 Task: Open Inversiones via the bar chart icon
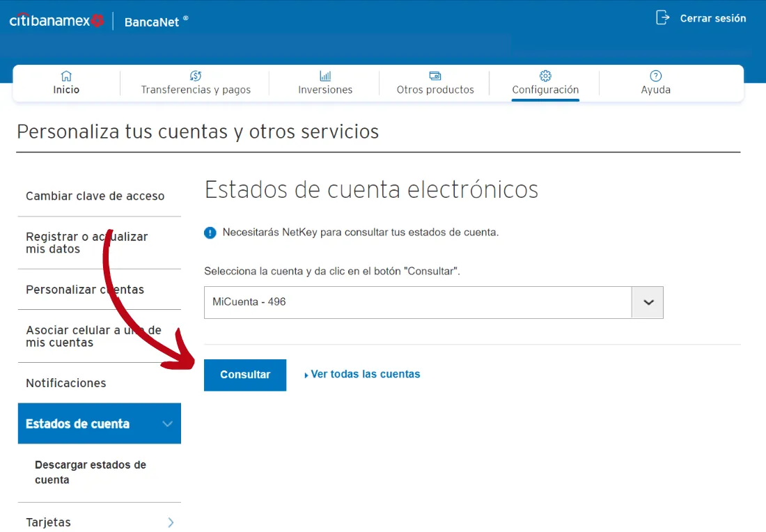coord(325,75)
